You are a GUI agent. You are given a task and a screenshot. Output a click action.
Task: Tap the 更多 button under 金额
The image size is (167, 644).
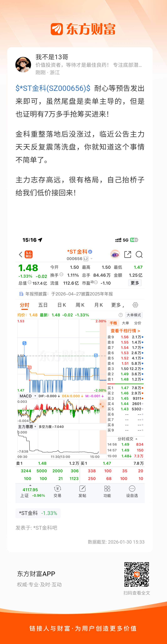coord(135,283)
